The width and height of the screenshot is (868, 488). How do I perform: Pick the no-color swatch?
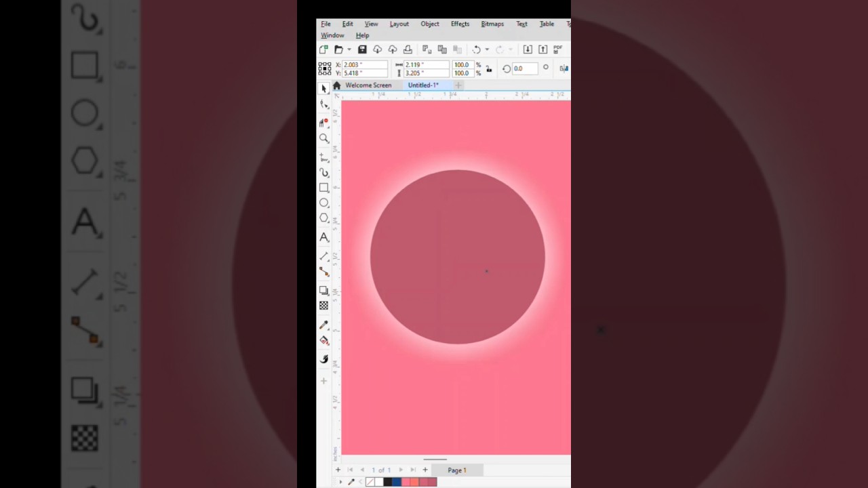click(370, 482)
